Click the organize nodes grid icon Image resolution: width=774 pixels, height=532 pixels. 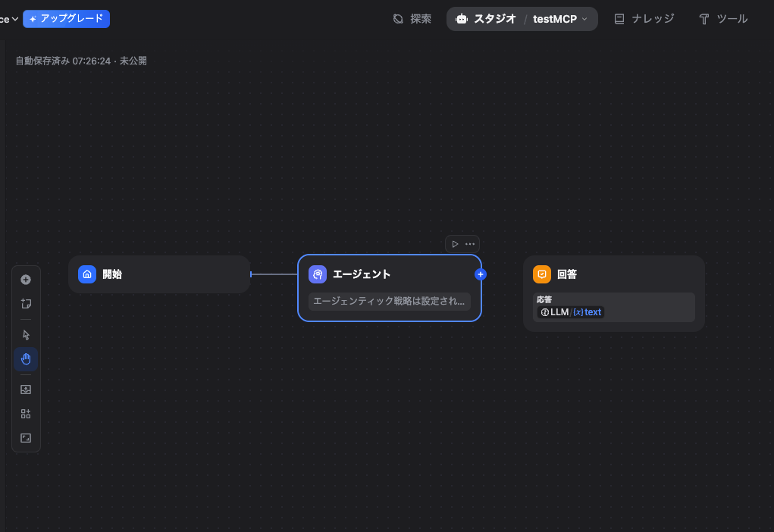26,414
